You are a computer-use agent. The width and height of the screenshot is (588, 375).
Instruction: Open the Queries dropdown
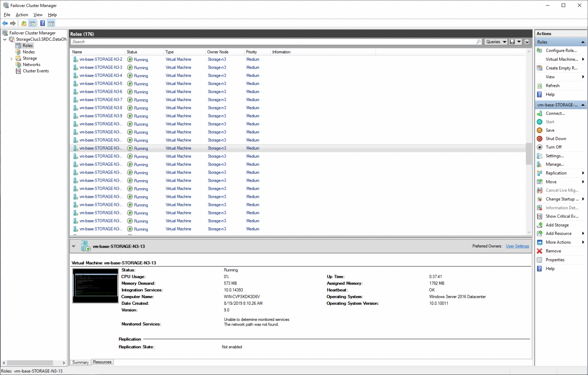point(496,42)
